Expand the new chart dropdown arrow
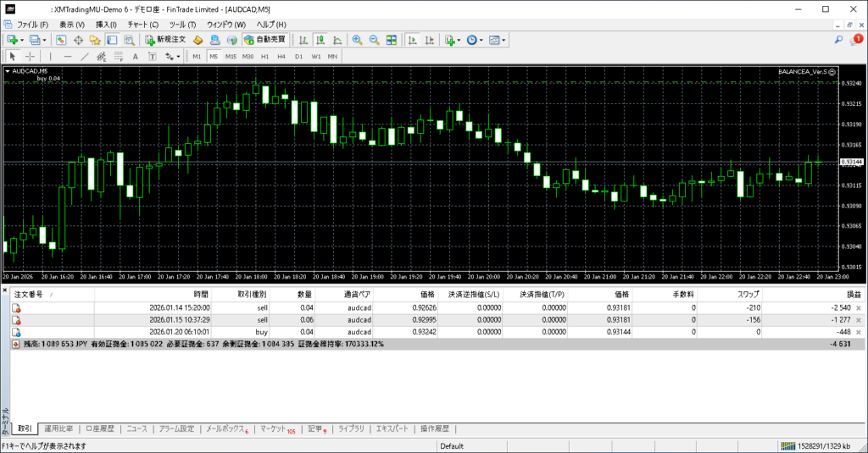Viewport: 868px width, 453px height. tap(21, 40)
